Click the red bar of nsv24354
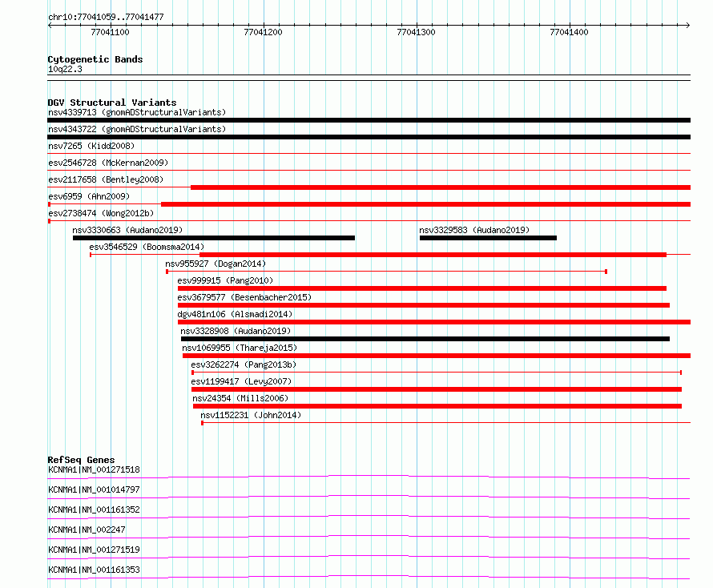Screen dimensions: 713x588 pos(437,406)
